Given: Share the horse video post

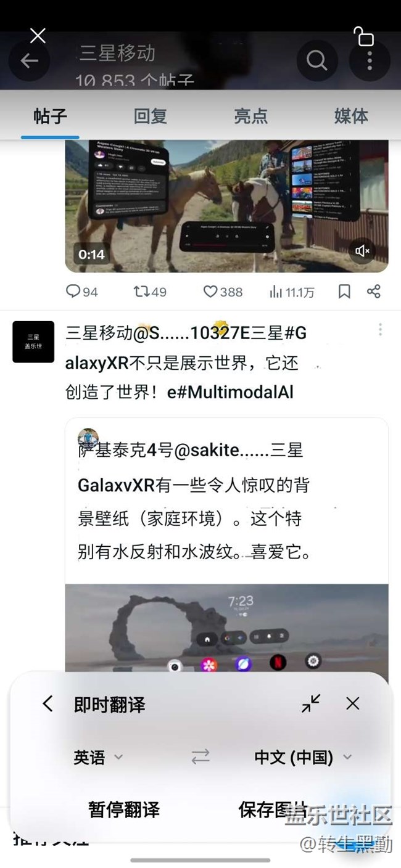Looking at the screenshot, I should coord(373,292).
